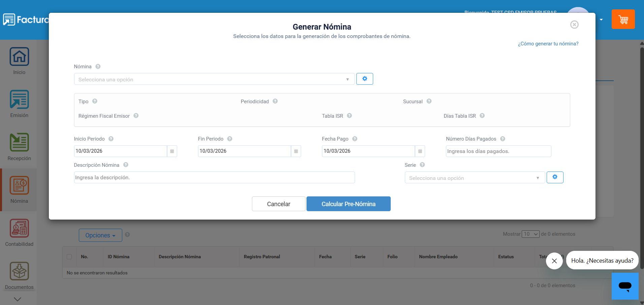Viewport: 644px width, 305px height.
Task: Click the gear icon beside Nómina dropdown
Action: (x=364, y=79)
